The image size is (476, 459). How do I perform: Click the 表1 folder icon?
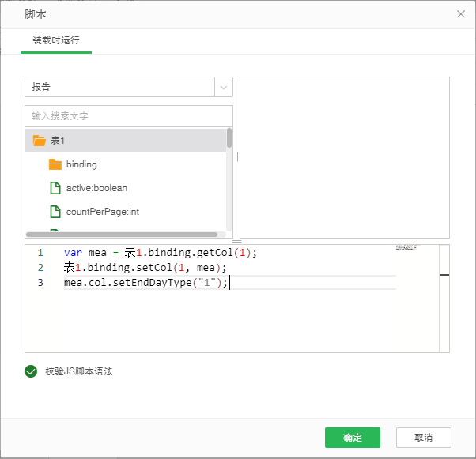(39, 141)
